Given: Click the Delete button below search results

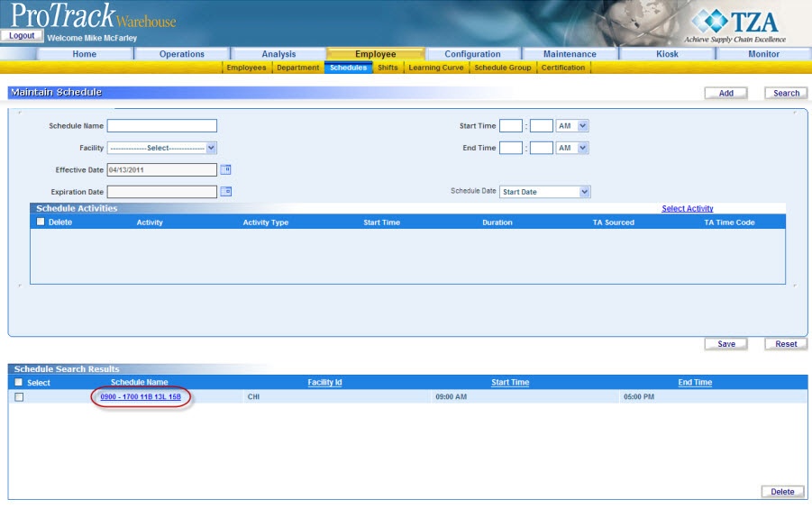Looking at the screenshot, I should (x=782, y=492).
